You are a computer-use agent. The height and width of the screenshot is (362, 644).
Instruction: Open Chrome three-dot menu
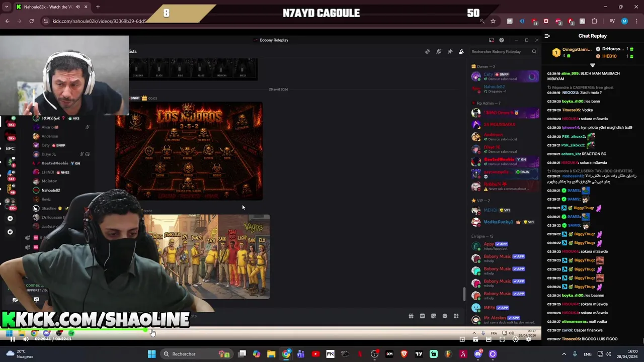pyautogui.click(x=636, y=21)
